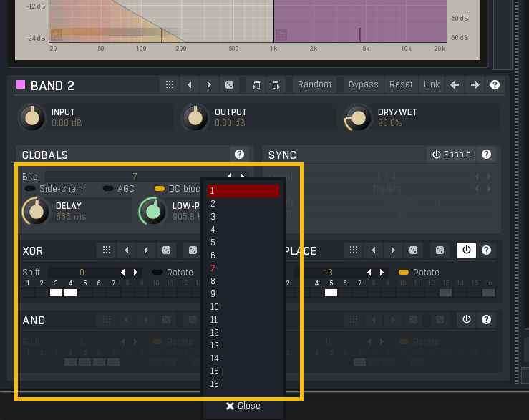The height and width of the screenshot is (420, 529).
Task: Toggle the AGC switch in Globals
Action: coord(108,189)
